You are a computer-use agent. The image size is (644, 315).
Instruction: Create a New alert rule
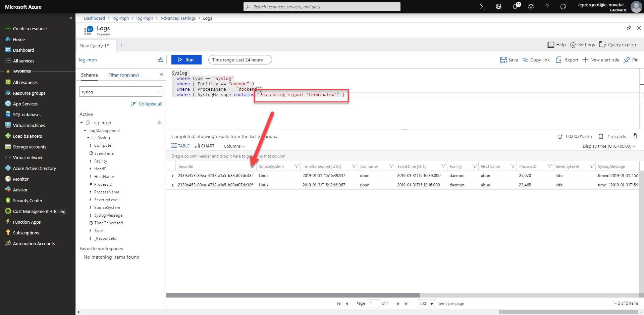pos(601,60)
